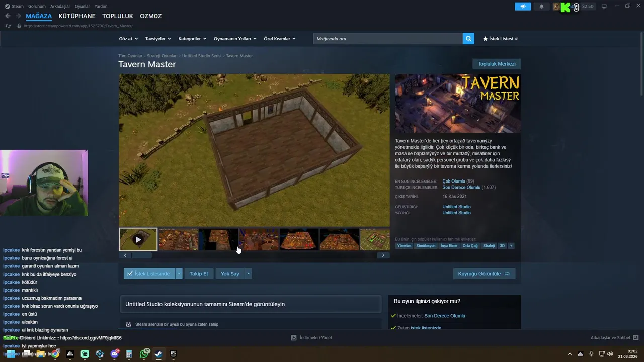Screen dimensions: 644x362
Task: Open the Steam menu
Action: coord(14,6)
